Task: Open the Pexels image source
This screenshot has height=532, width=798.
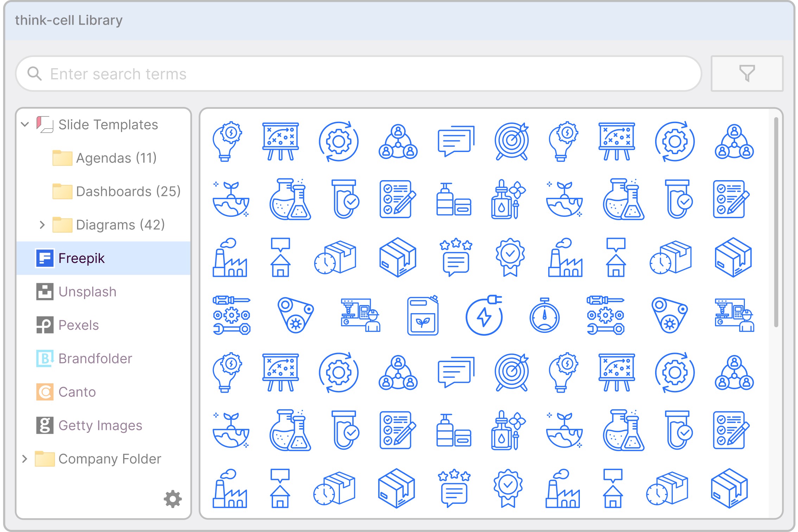Action: [78, 325]
